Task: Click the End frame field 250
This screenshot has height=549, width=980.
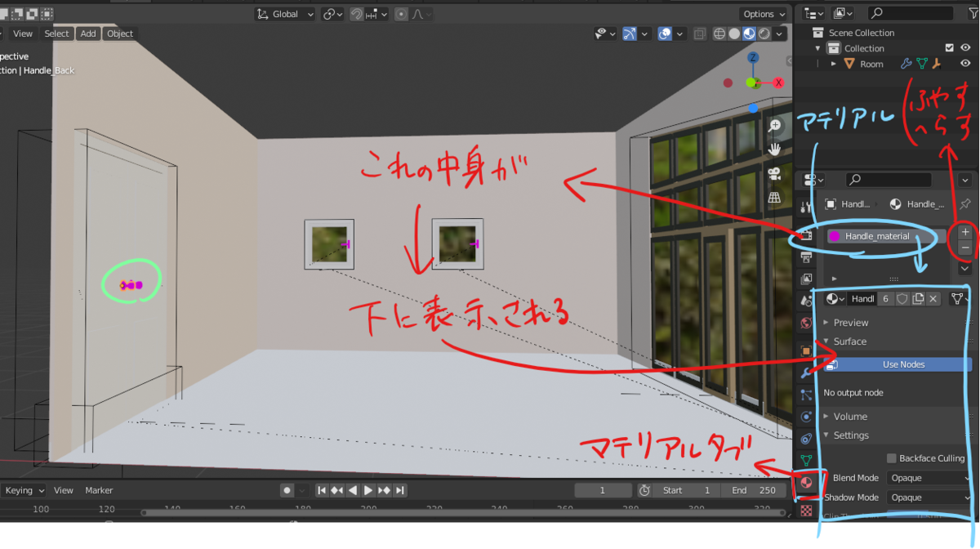Action: pos(755,490)
